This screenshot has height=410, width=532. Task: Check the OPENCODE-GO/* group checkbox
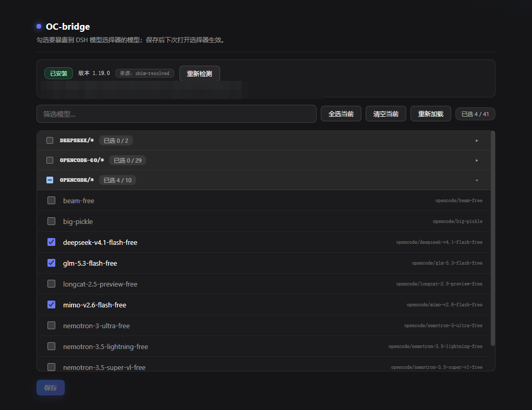click(x=50, y=160)
